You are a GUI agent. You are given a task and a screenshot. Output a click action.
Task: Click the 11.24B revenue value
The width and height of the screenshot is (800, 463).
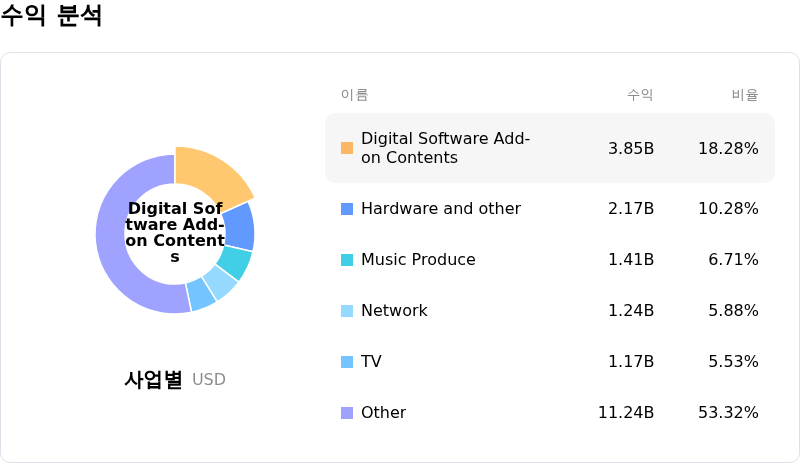626,413
